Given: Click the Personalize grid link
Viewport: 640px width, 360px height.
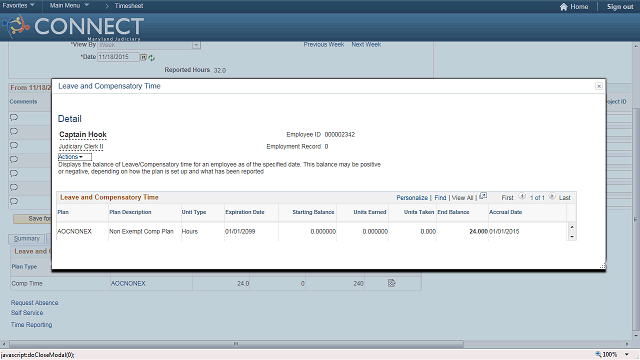Looking at the screenshot, I should point(412,198).
